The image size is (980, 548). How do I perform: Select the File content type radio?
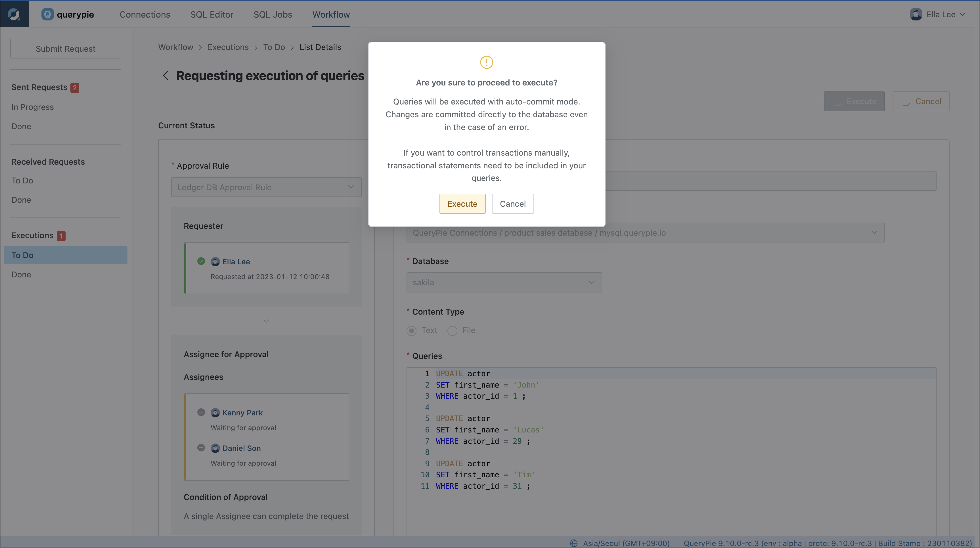point(452,331)
